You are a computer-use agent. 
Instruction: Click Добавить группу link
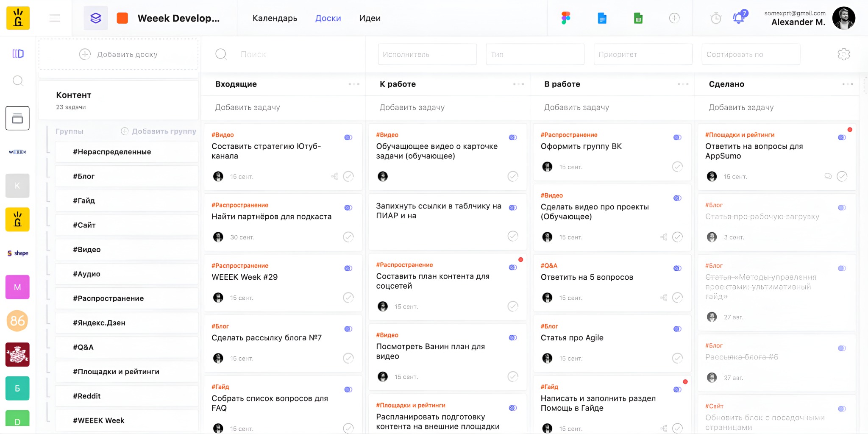pyautogui.click(x=159, y=131)
